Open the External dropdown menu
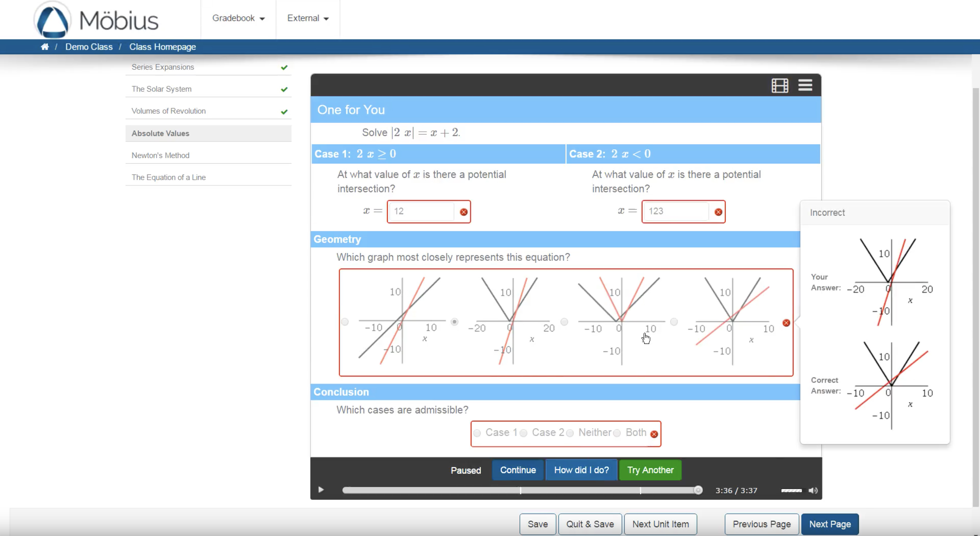980x536 pixels. [307, 18]
